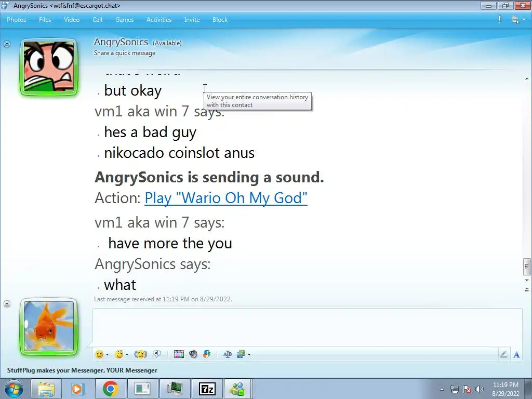
Task: Open the Games menu
Action: pos(125,20)
